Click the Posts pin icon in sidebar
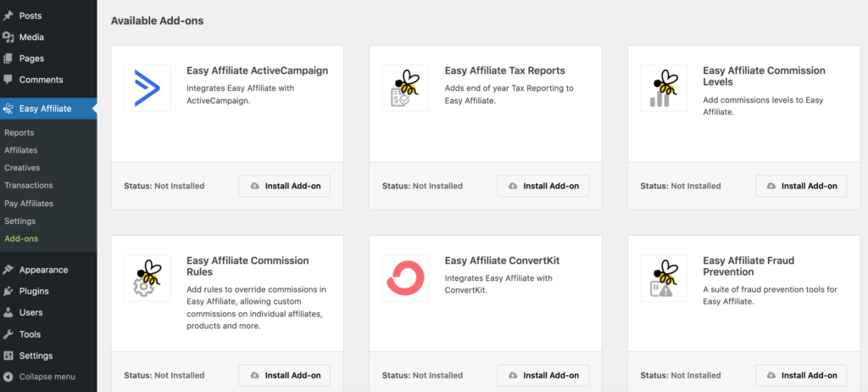This screenshot has width=868, height=392. pyautogui.click(x=8, y=16)
